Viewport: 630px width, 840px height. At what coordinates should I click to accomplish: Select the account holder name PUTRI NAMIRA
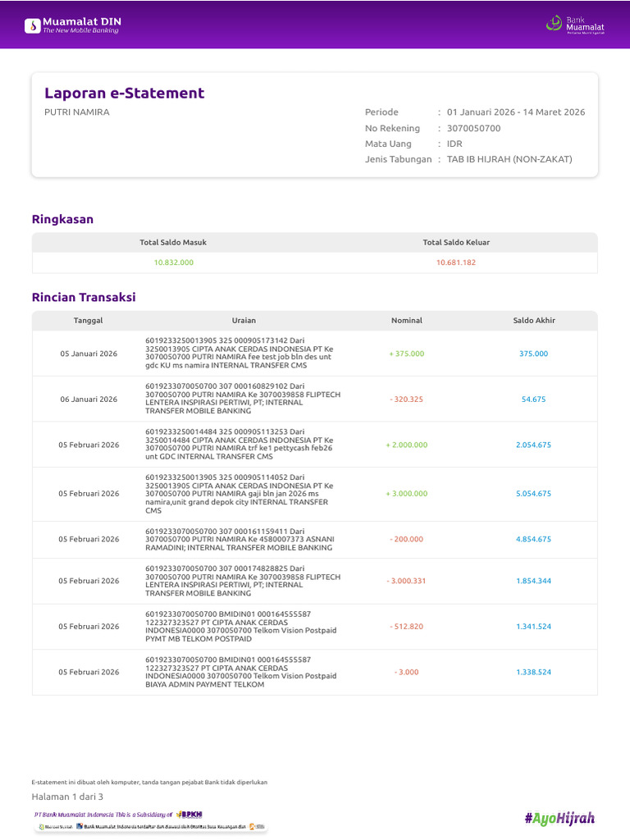[x=76, y=112]
